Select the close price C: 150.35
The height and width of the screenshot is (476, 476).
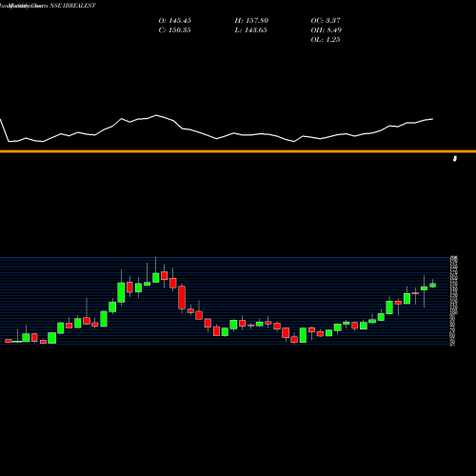175,30
